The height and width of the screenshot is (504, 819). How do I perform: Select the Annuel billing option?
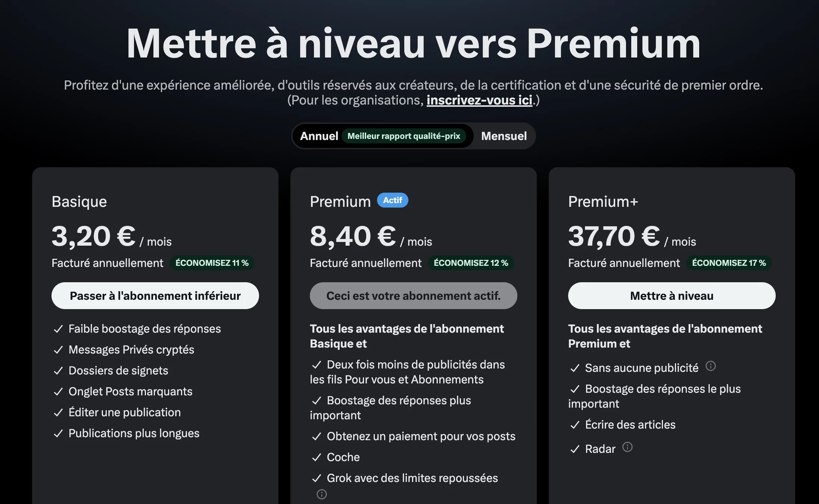click(x=319, y=136)
